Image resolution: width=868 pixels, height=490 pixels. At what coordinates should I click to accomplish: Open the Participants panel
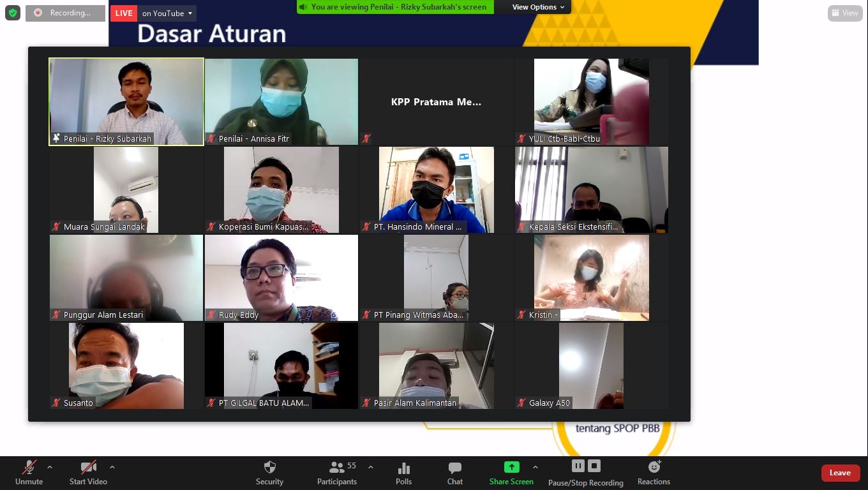[x=337, y=473]
